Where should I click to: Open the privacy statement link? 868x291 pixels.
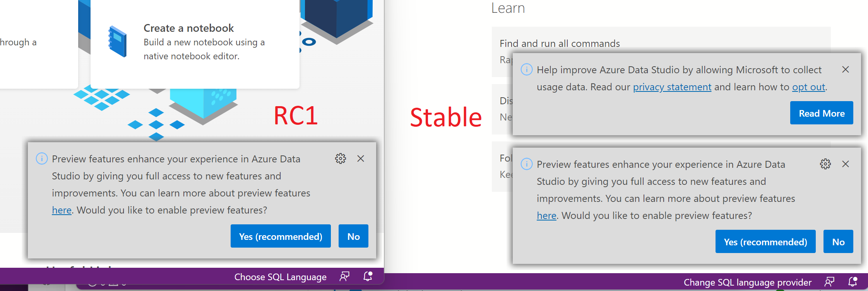click(x=671, y=87)
